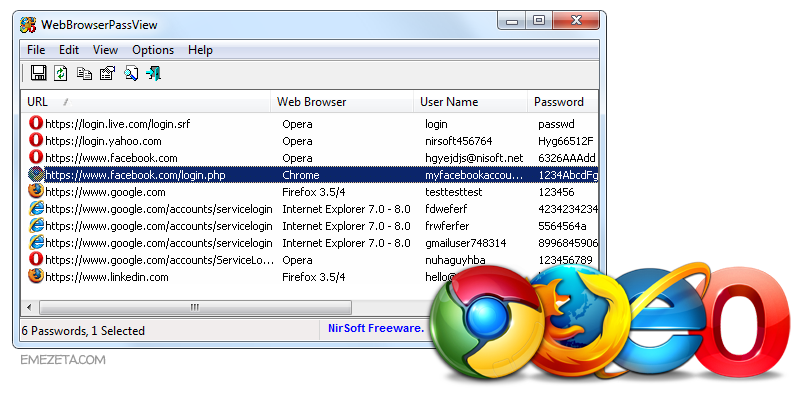Open the Help menu
Viewport: 800px width, 396px height.
tap(200, 50)
